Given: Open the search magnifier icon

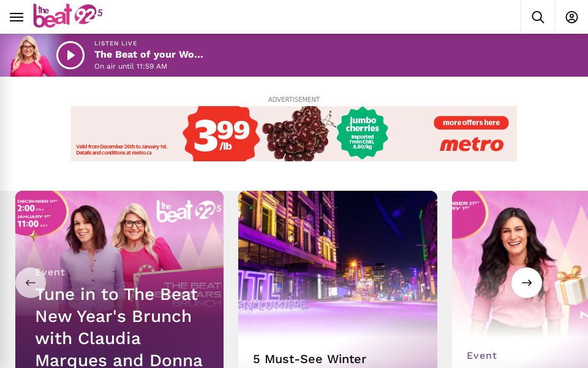Looking at the screenshot, I should tap(538, 17).
